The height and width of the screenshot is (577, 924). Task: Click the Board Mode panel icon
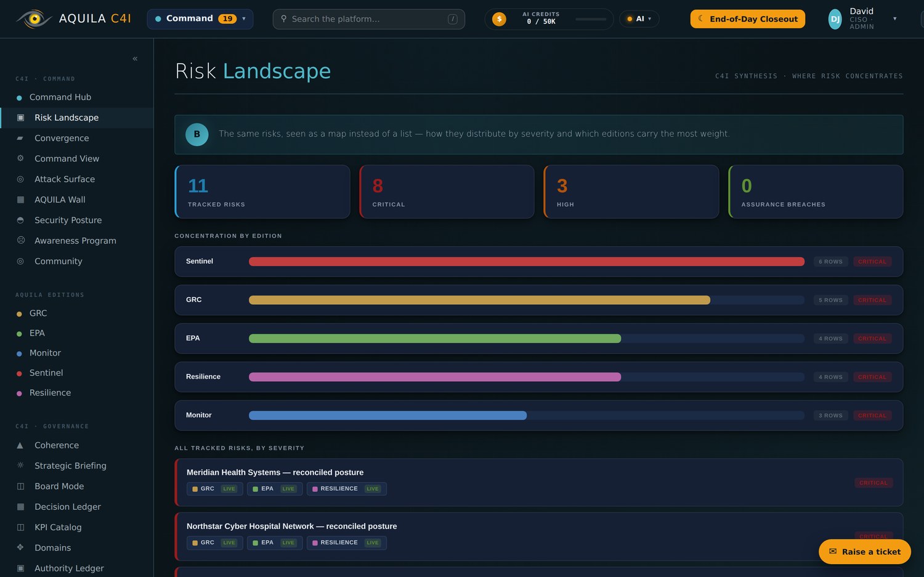tap(20, 486)
